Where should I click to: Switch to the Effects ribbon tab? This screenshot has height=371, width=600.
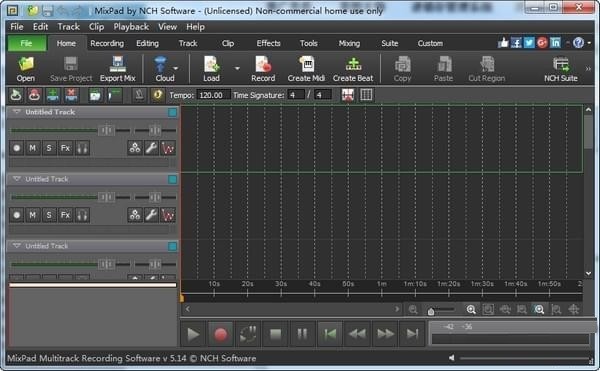coord(269,43)
